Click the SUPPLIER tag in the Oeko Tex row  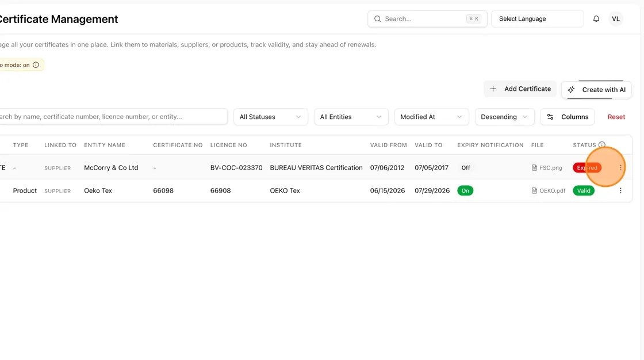57,191
